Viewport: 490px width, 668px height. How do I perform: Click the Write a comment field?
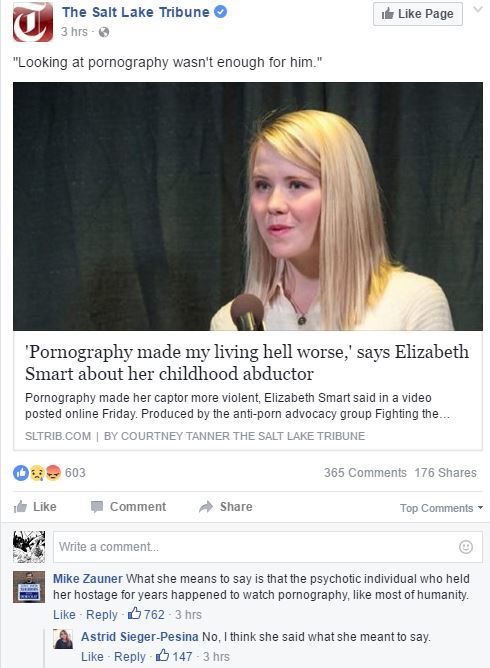coord(268,547)
